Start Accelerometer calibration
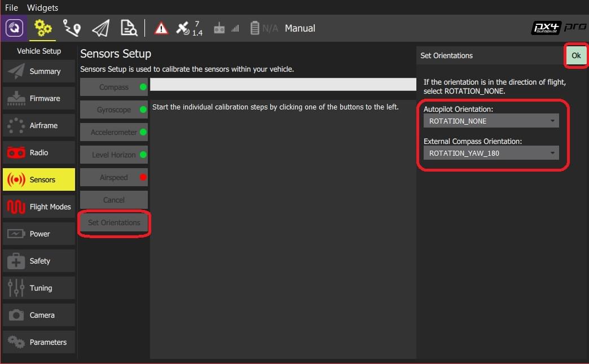The height and width of the screenshot is (364, 589). 114,132
